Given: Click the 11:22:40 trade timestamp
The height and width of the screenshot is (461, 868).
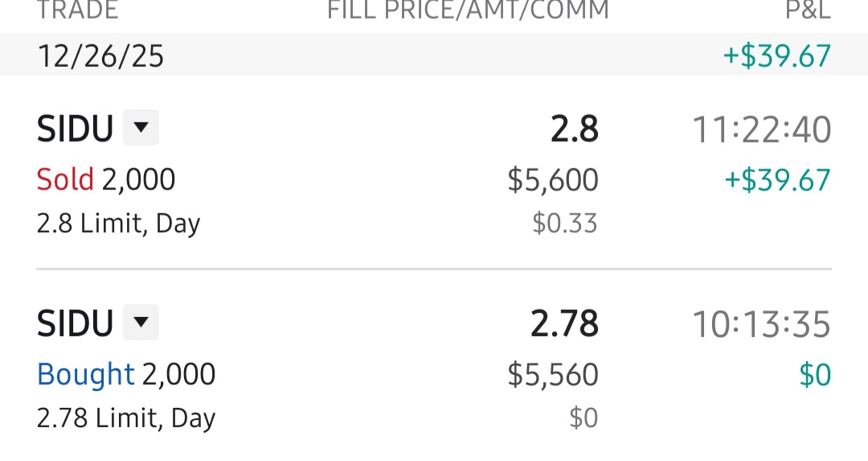Looking at the screenshot, I should tap(761, 130).
